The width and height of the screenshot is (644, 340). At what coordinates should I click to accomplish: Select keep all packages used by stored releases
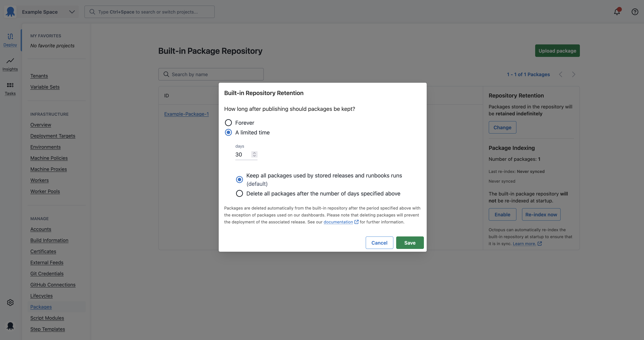(x=239, y=179)
